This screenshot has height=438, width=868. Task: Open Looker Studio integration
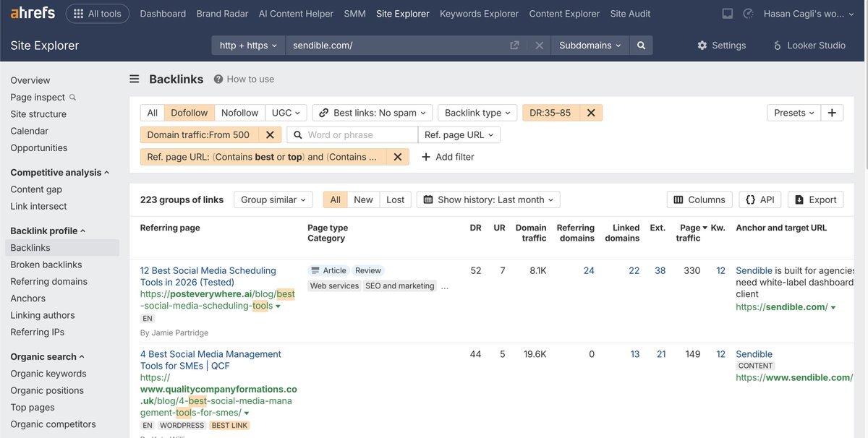tap(809, 46)
